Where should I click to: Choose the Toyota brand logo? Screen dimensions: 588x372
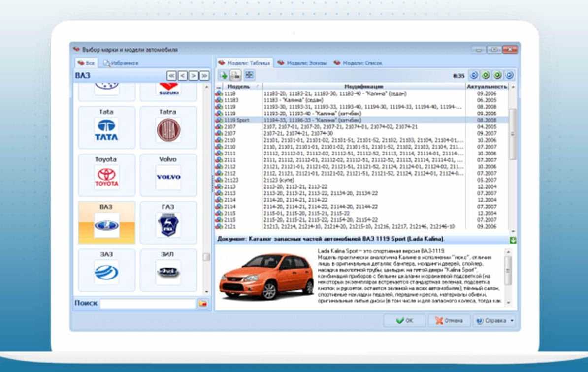click(x=106, y=177)
